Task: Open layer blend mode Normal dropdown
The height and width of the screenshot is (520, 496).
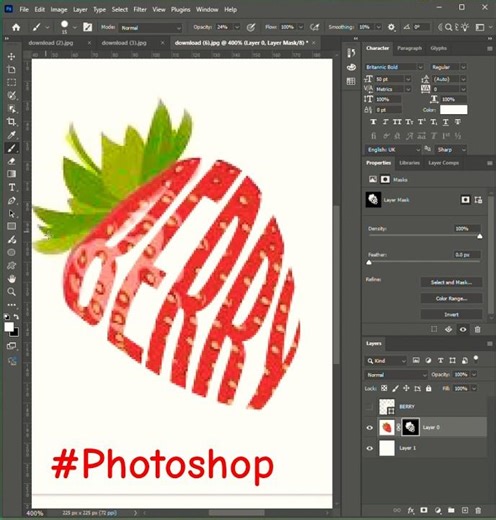Action: pos(396,375)
